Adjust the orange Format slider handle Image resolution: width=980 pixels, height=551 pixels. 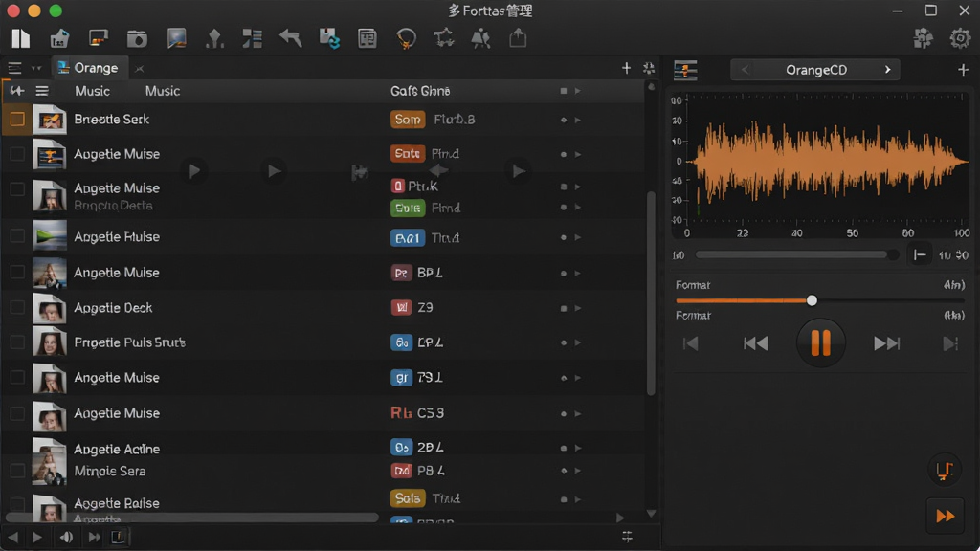812,300
